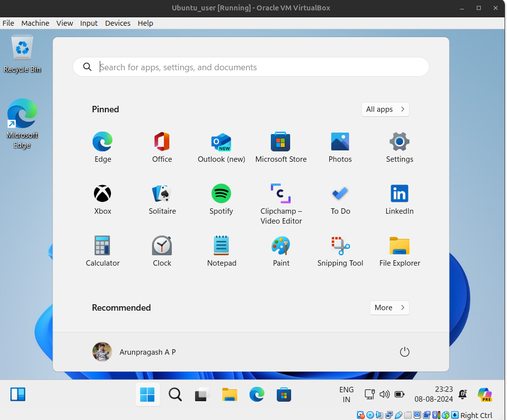Open the File menu in VirtualBox
The image size is (507, 420).
8,23
